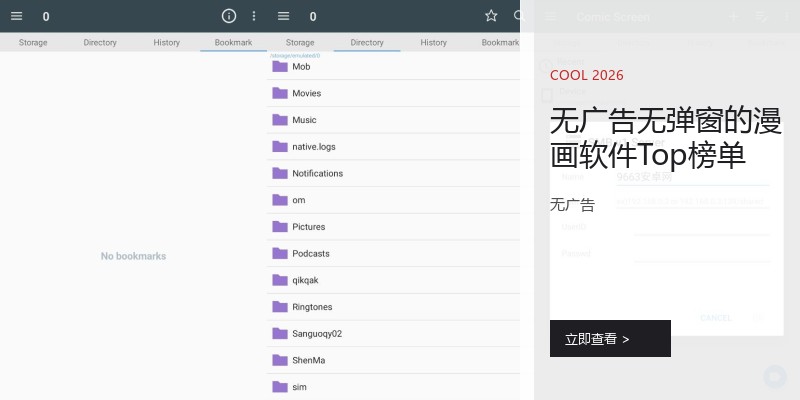Click the COOL 2026 label
Viewport: 800px width, 400px height.
click(587, 76)
